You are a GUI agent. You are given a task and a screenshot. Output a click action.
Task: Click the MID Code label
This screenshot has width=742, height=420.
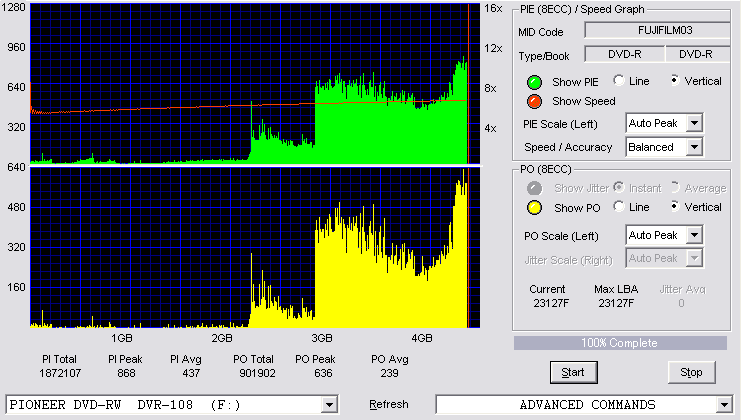click(540, 32)
